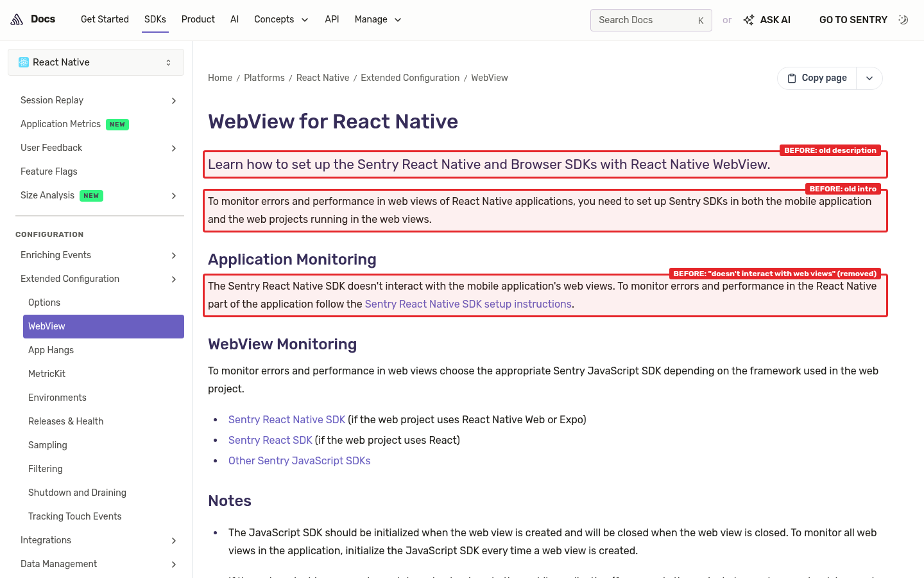Open Feature Flags sidebar item
The image size is (924, 578).
coord(49,171)
